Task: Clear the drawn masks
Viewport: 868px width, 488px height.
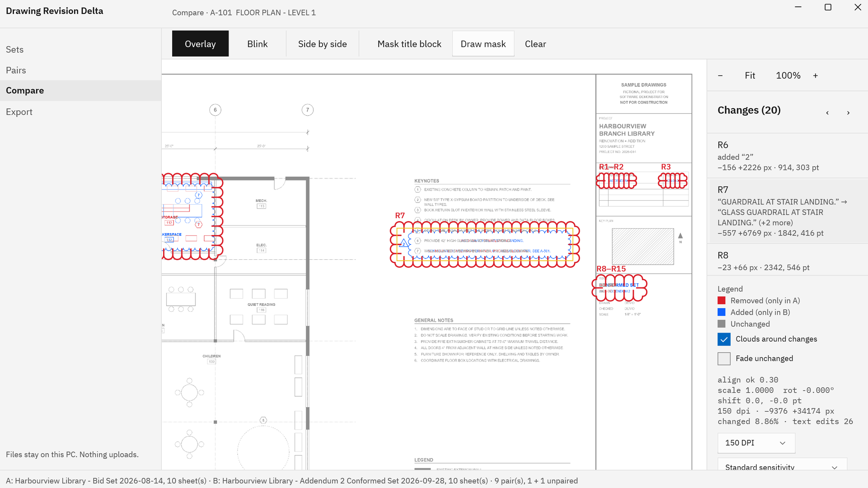Action: (x=535, y=44)
